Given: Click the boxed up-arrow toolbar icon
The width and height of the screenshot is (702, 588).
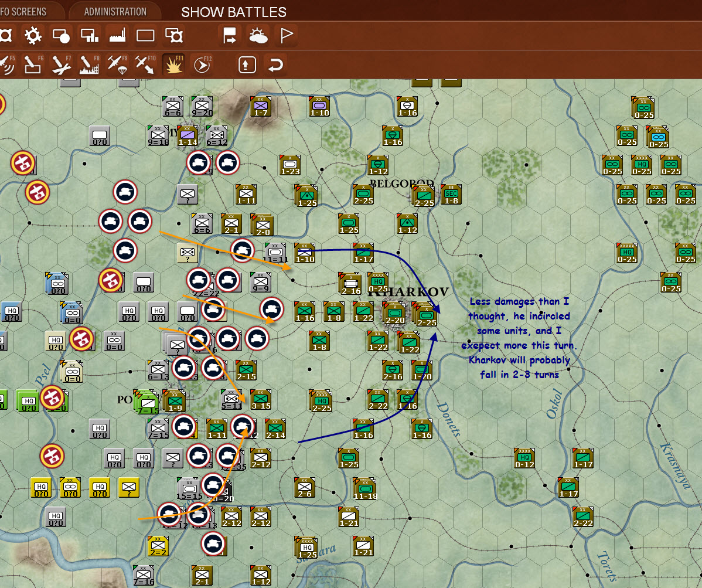Looking at the screenshot, I should 247,65.
